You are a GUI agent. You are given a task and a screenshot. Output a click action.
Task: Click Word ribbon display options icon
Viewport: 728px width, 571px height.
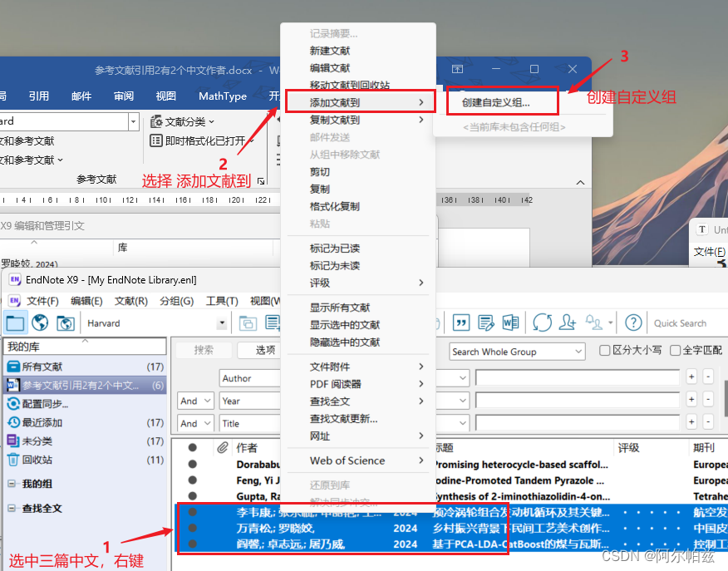(457, 69)
